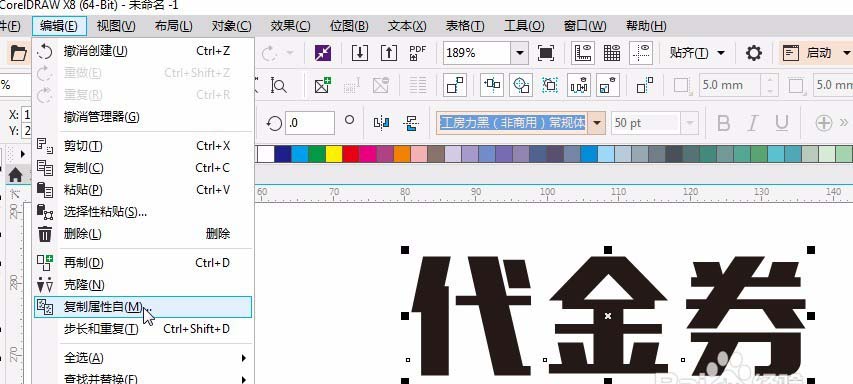Screen dimensions: 853x384
Task: Click the home icon tab
Action: (15, 175)
